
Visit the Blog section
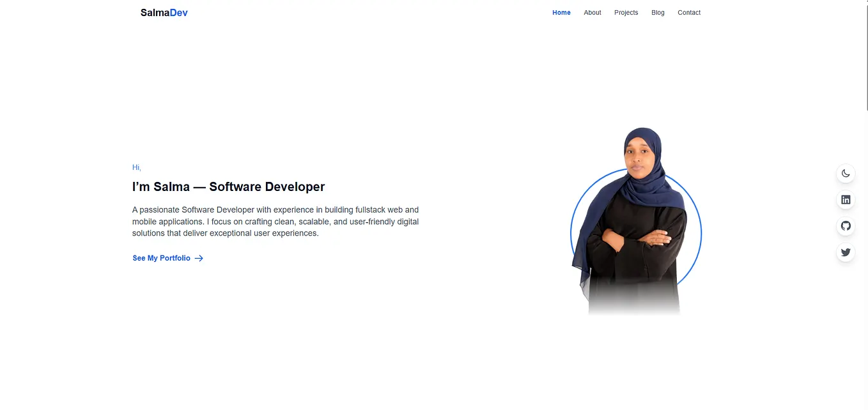point(658,12)
